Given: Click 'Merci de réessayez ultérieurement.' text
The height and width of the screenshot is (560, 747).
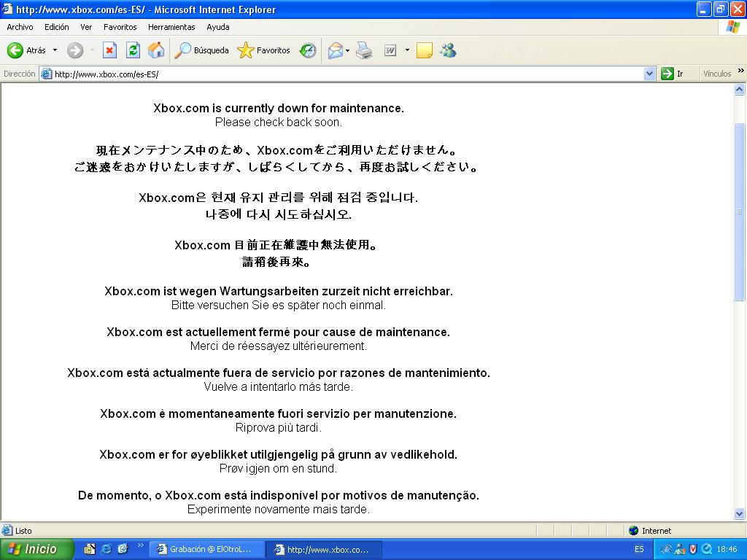Looking at the screenshot, I should [x=278, y=346].
